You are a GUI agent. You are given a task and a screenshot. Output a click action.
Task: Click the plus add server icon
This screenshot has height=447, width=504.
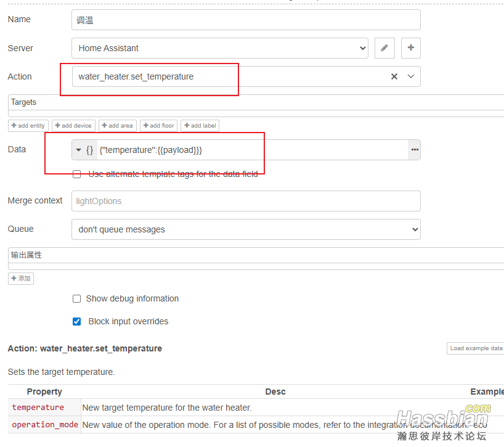(x=411, y=48)
